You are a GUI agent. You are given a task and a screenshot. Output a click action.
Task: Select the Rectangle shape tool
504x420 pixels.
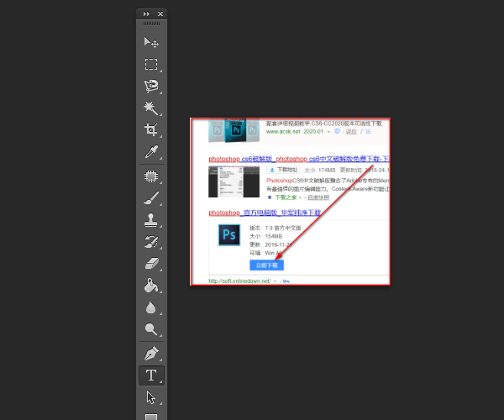[151, 417]
